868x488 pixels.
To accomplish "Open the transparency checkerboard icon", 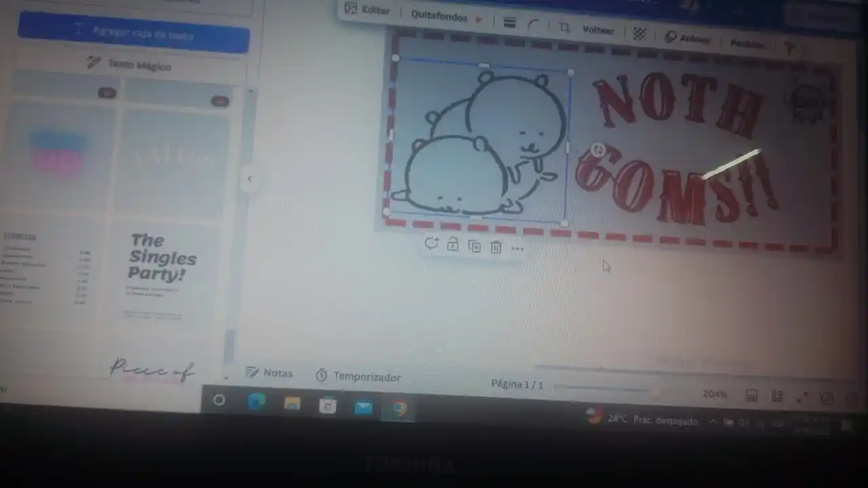I will pos(639,34).
